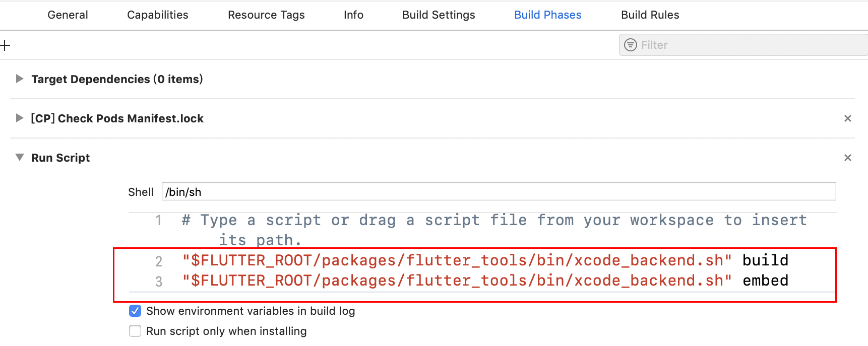Open the Build Settings tab
Image resolution: width=868 pixels, height=346 pixels.
pyautogui.click(x=439, y=15)
